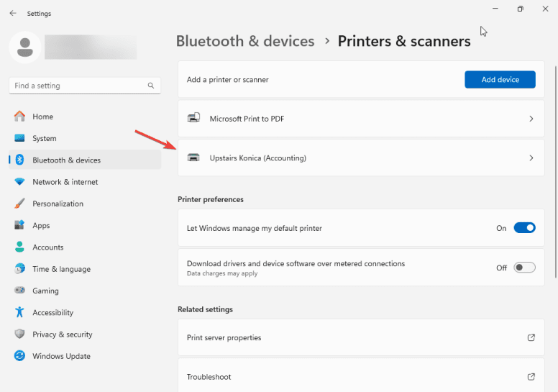The image size is (558, 392).
Task: Click the System monitor icon
Action: (19, 138)
